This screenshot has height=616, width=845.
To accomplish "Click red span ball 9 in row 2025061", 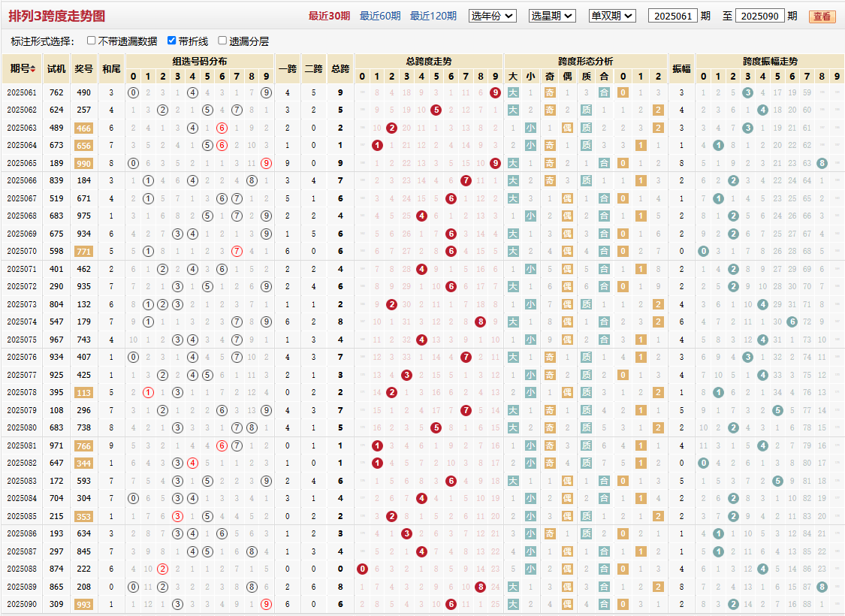I will (x=495, y=92).
